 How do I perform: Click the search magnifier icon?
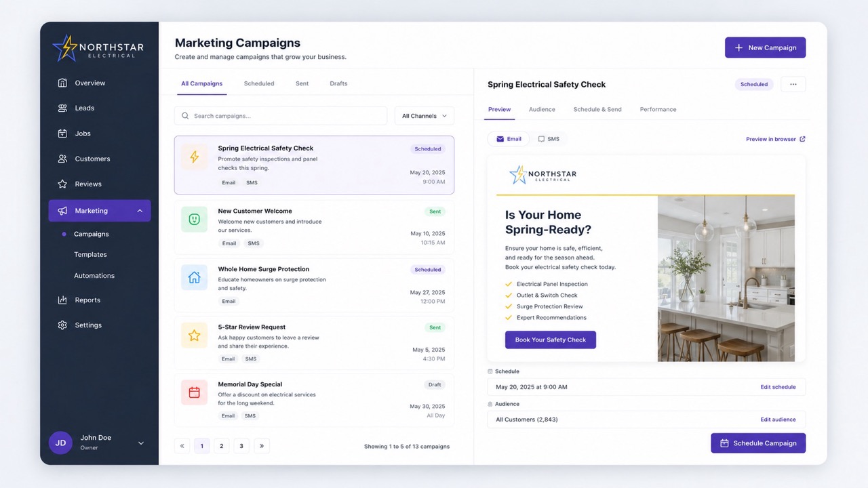185,116
